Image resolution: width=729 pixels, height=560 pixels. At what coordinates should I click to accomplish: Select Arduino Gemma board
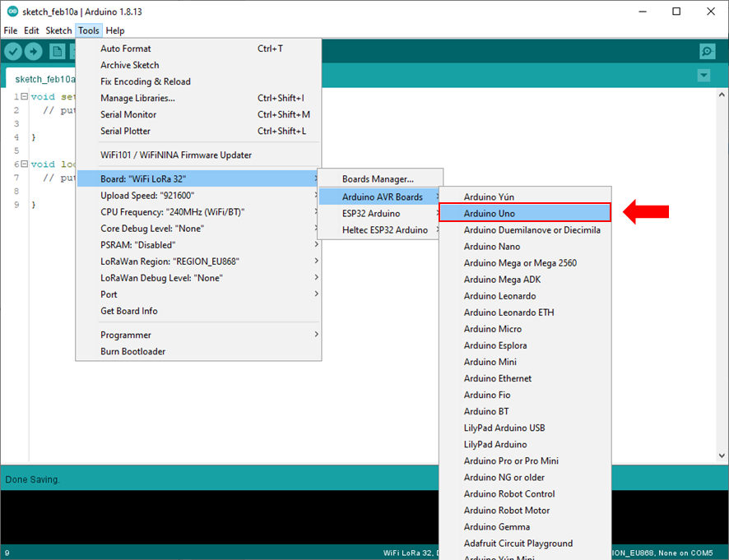tap(525, 527)
